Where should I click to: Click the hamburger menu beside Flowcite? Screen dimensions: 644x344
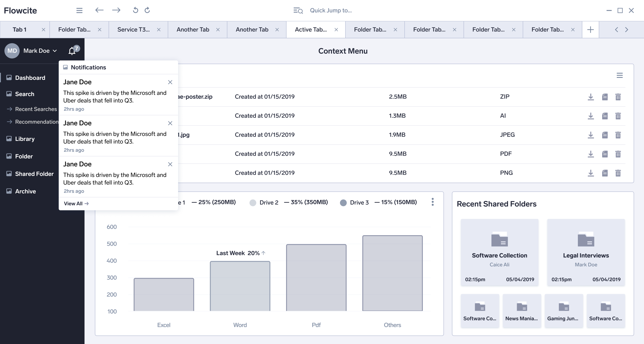coord(79,10)
